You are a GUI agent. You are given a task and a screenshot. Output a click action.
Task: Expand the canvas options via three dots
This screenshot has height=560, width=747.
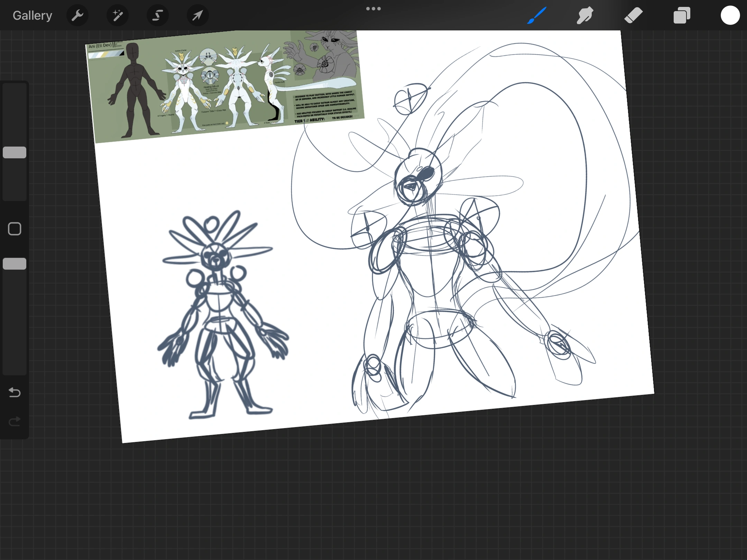373,8
